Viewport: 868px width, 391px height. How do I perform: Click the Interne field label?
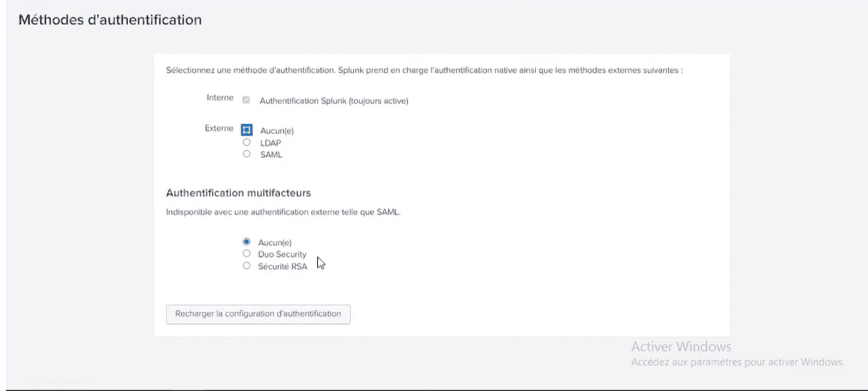[219, 98]
